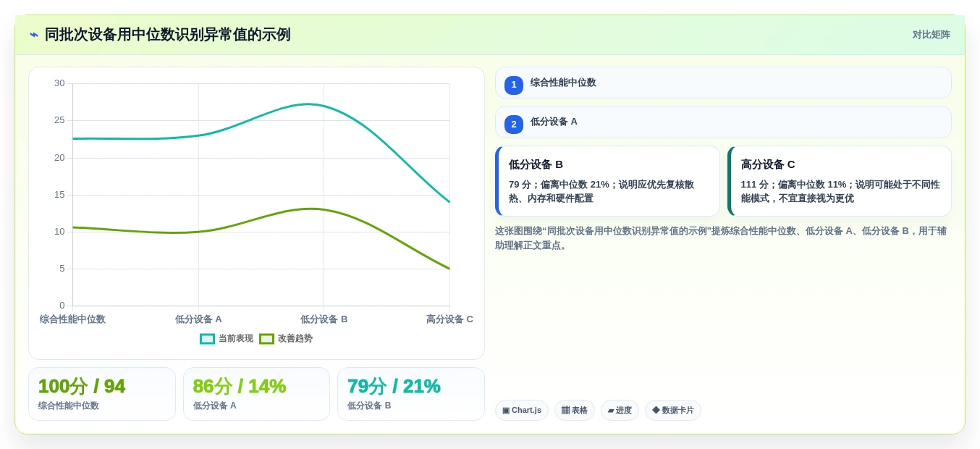The image size is (980, 449).
Task: Open the 高分设备 C detail card
Action: coord(840,181)
